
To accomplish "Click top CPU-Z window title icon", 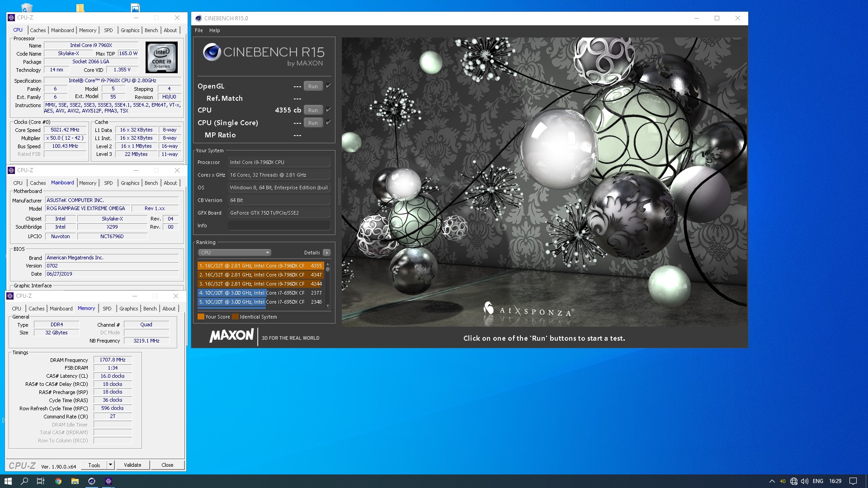I will pyautogui.click(x=11, y=18).
